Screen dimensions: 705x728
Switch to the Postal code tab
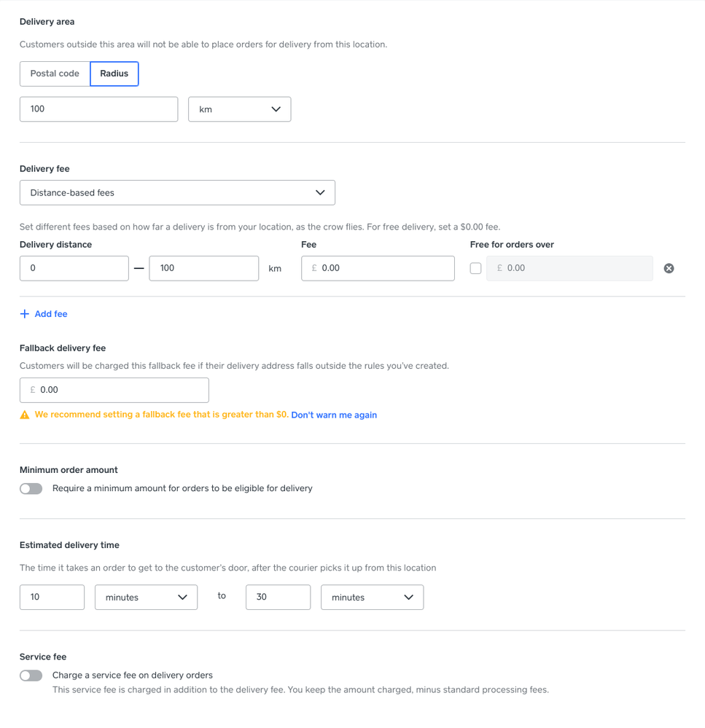[55, 74]
